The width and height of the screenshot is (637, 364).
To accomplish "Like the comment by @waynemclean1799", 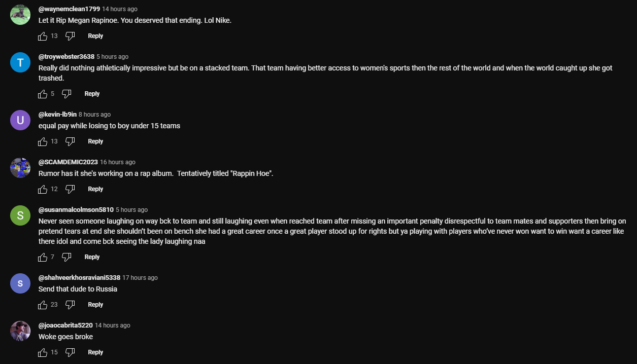I will pos(43,36).
